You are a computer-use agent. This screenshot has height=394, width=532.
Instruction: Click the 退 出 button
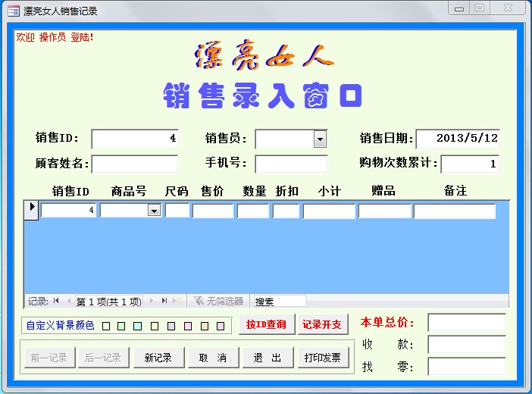(268, 358)
